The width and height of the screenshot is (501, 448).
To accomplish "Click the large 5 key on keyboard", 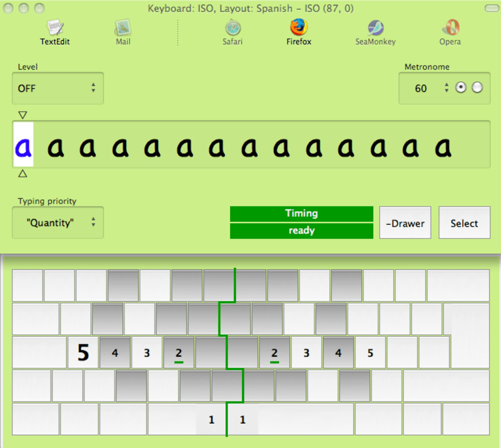I will [83, 353].
